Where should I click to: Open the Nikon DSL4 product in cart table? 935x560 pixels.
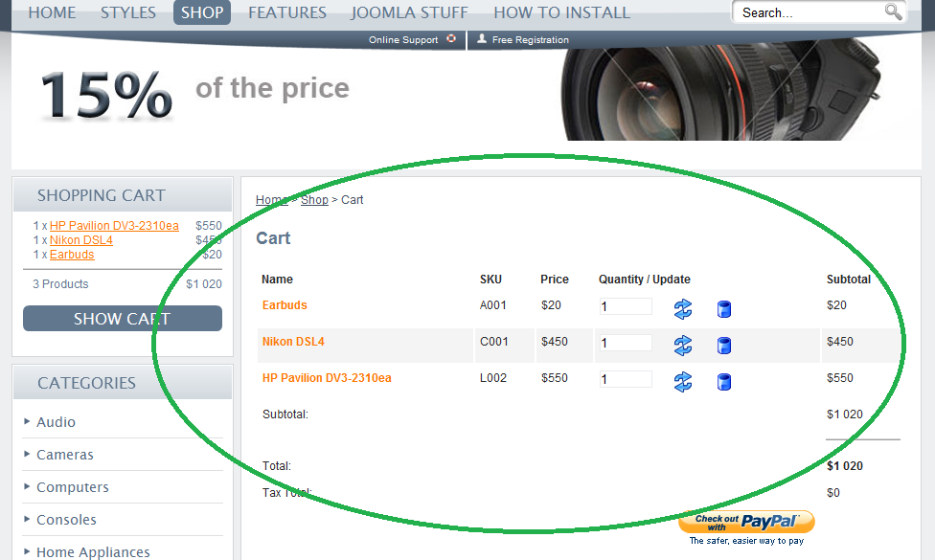(293, 342)
